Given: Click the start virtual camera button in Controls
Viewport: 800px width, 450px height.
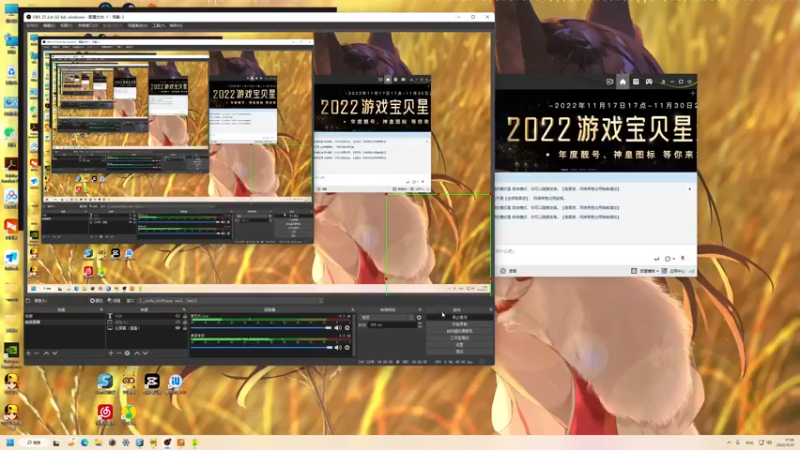Looking at the screenshot, I should 460,331.
